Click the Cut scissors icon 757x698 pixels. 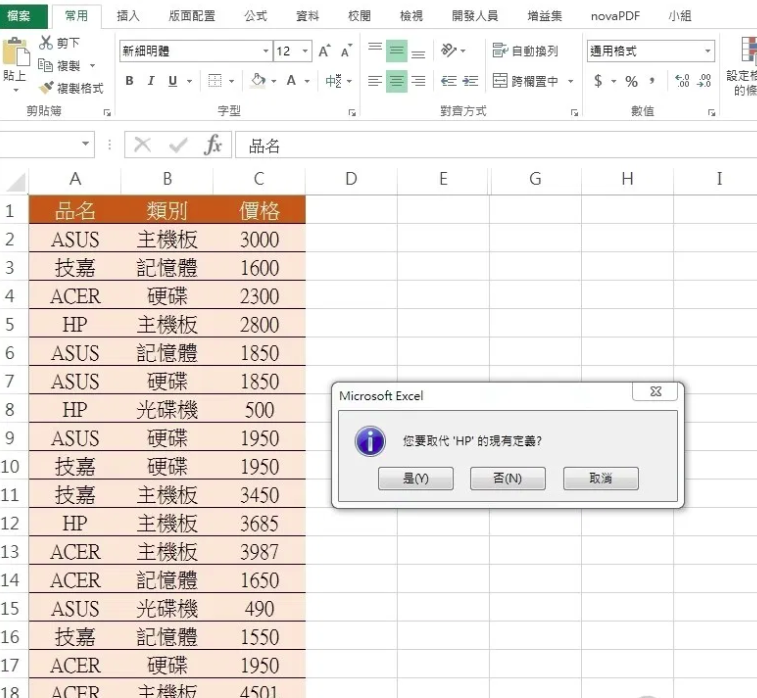(45, 42)
